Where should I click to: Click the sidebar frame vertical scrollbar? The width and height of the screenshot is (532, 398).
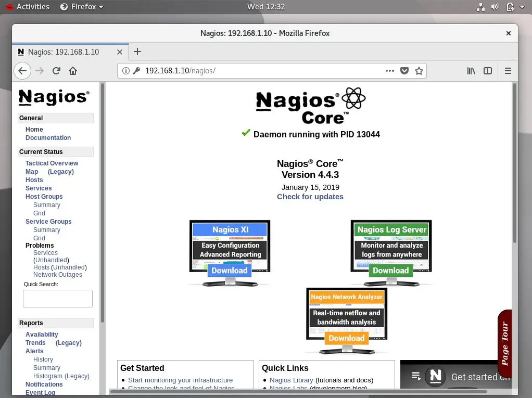[103, 203]
